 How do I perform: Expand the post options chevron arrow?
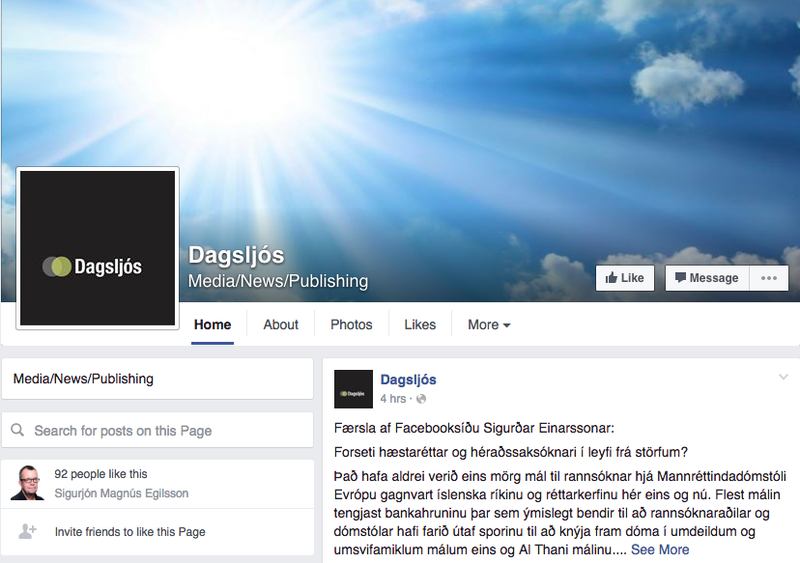click(x=783, y=377)
